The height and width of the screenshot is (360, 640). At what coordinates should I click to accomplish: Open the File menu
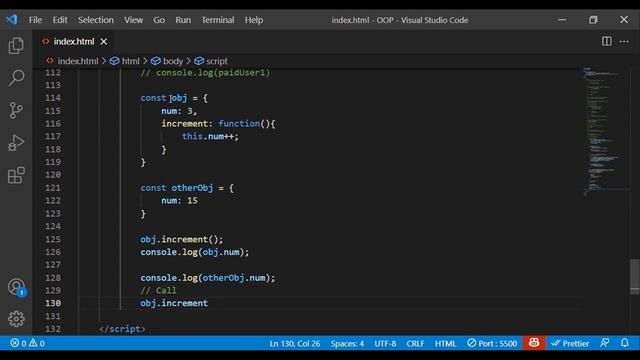(35, 20)
